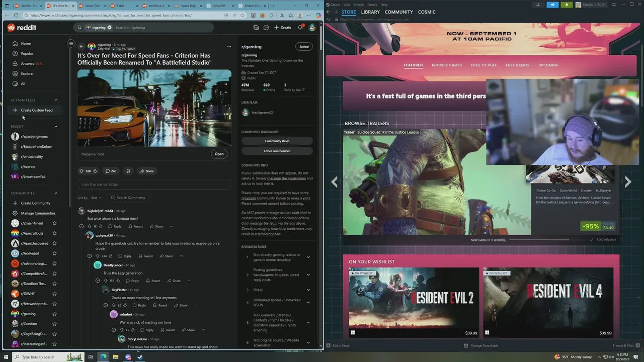Screen dimensions: 644x362
Task: Remove r/gaming filter from Reddit search
Action: coord(109,28)
